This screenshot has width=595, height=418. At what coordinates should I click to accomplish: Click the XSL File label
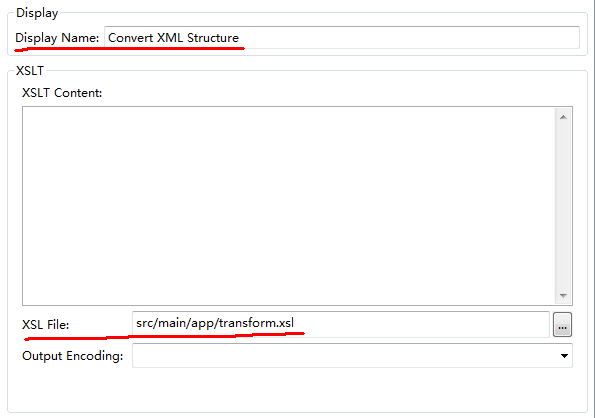[x=46, y=325]
